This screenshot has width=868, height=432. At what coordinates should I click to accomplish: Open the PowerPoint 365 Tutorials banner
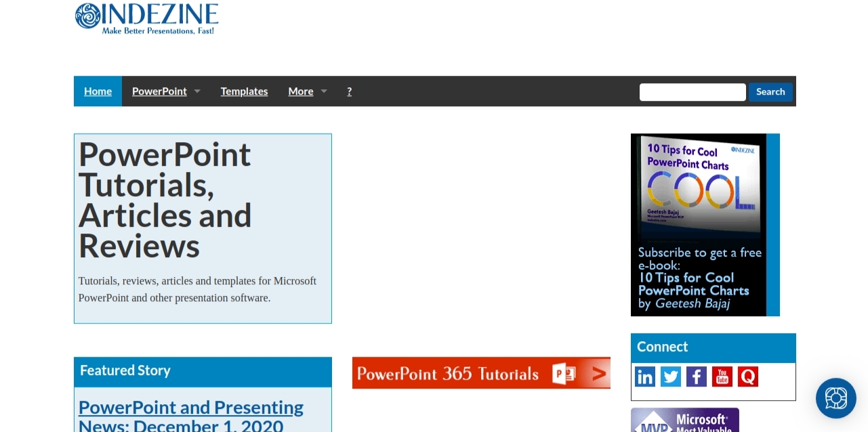coord(481,373)
